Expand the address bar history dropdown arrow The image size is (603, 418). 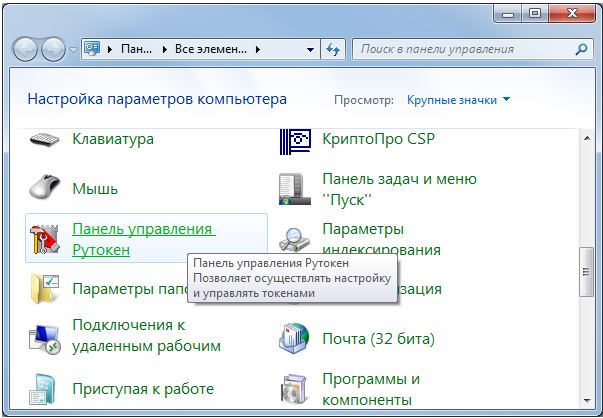point(310,50)
